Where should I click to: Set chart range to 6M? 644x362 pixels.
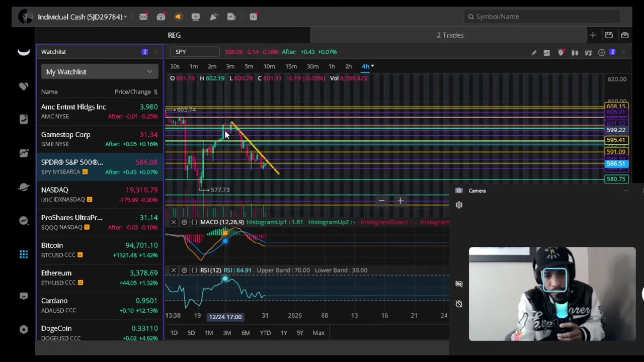[246, 333]
